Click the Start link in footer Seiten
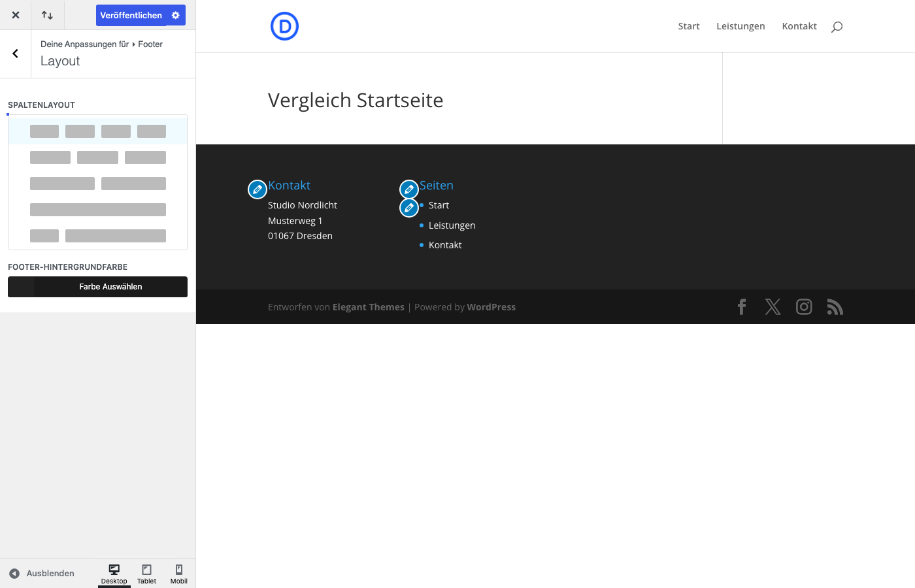The image size is (915, 588). click(439, 205)
